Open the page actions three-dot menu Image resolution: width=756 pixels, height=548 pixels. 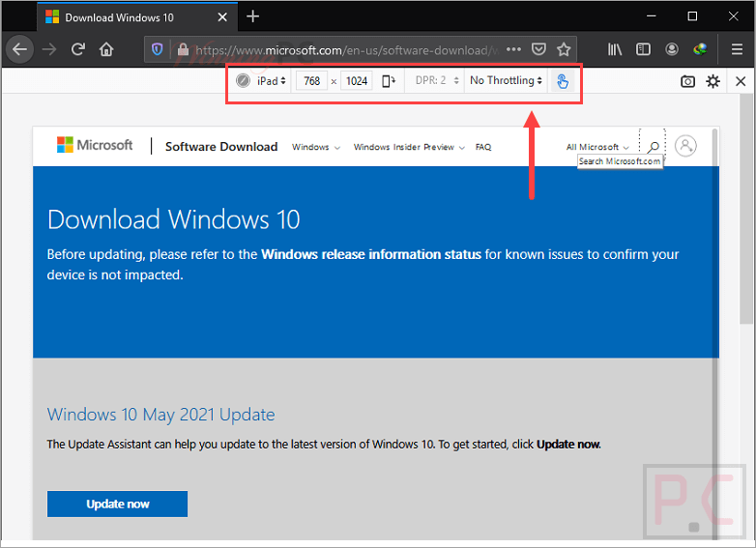pyautogui.click(x=513, y=49)
